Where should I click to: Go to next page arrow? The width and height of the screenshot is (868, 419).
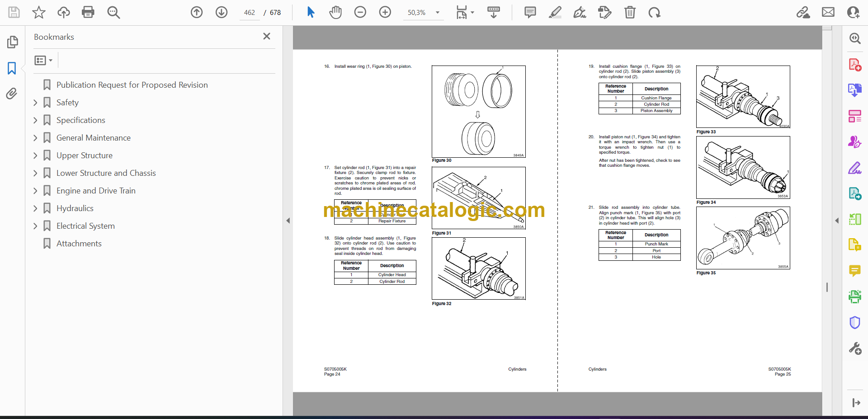tap(222, 12)
